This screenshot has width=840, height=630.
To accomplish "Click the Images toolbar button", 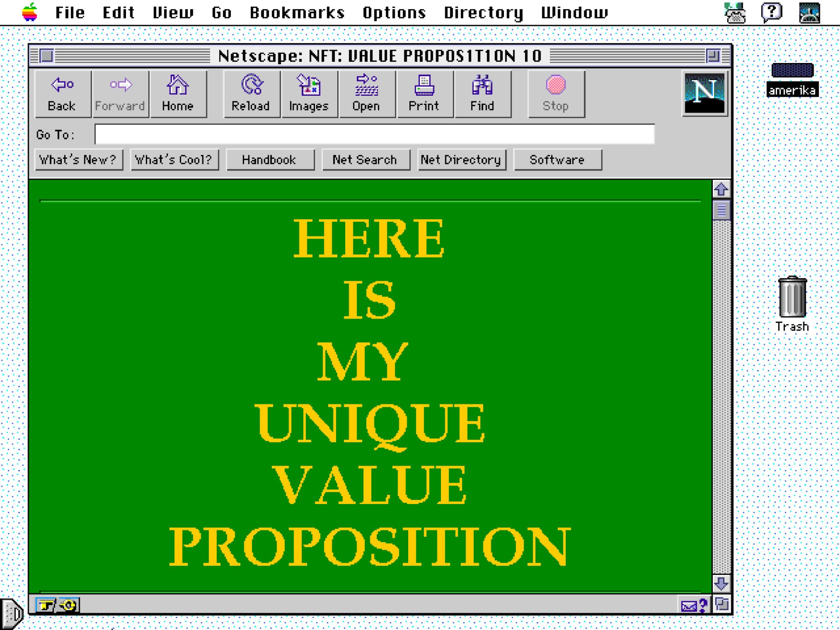I will coord(309,94).
